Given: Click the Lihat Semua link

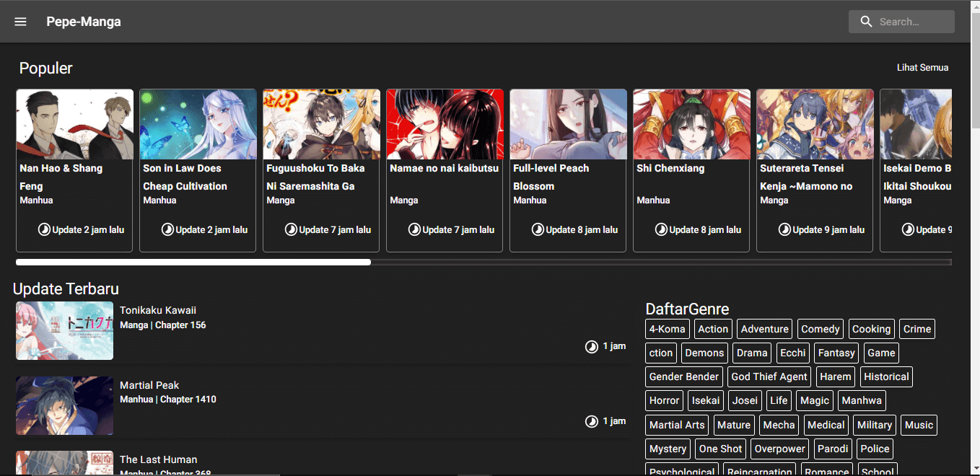Looking at the screenshot, I should (922, 68).
